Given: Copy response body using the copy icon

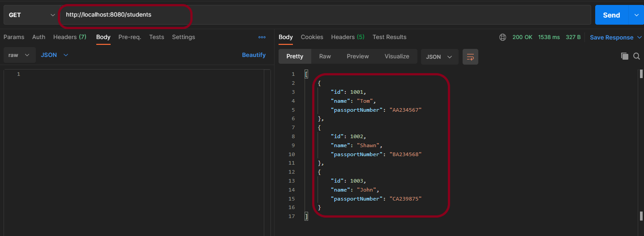Looking at the screenshot, I should coord(624,56).
